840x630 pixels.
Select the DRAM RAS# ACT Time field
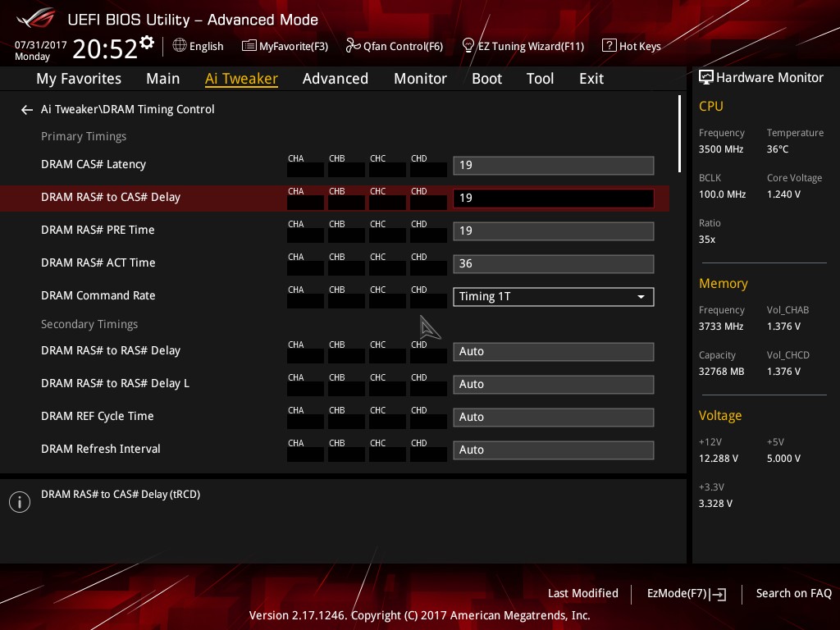click(x=553, y=263)
